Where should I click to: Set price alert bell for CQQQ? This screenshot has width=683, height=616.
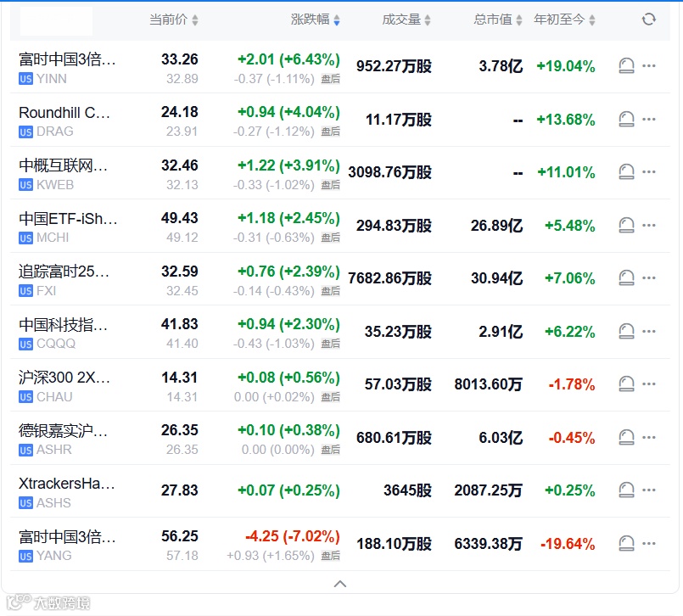[x=626, y=331]
